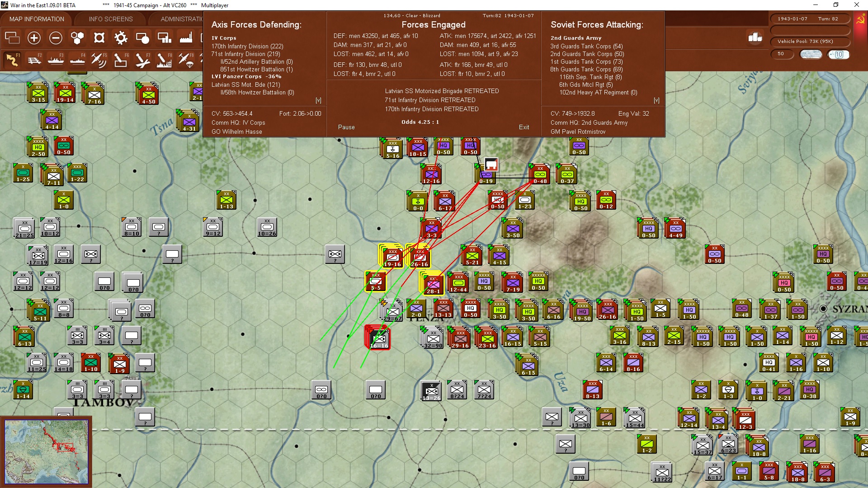Open the game settings gear icon
This screenshot has height=488, width=868.
(121, 38)
